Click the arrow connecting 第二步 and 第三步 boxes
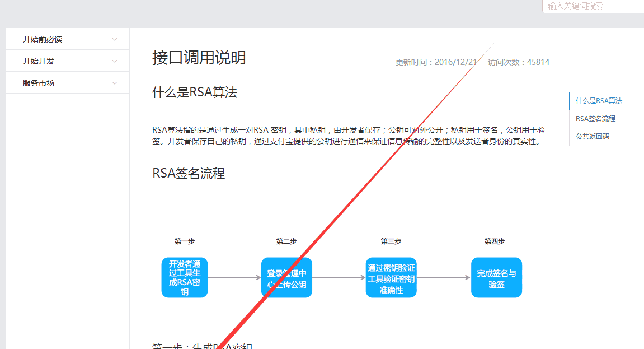The image size is (644, 349). tap(339, 277)
